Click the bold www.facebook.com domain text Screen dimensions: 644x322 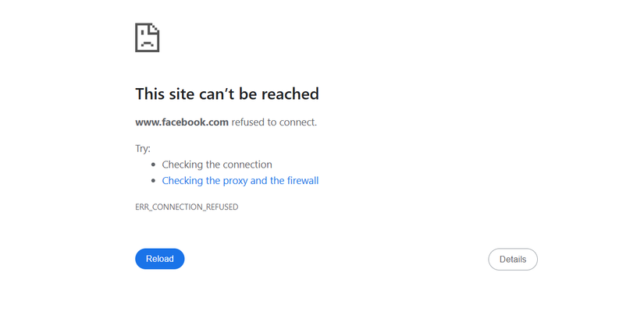pos(182,122)
